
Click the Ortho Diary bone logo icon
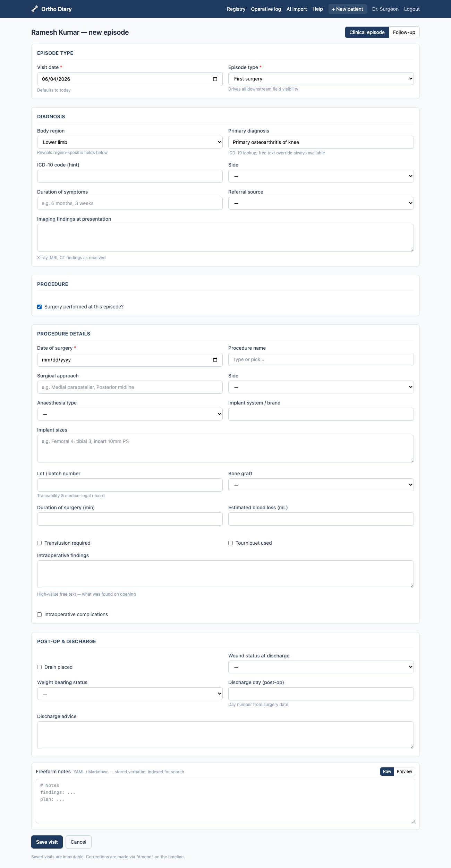[35, 9]
